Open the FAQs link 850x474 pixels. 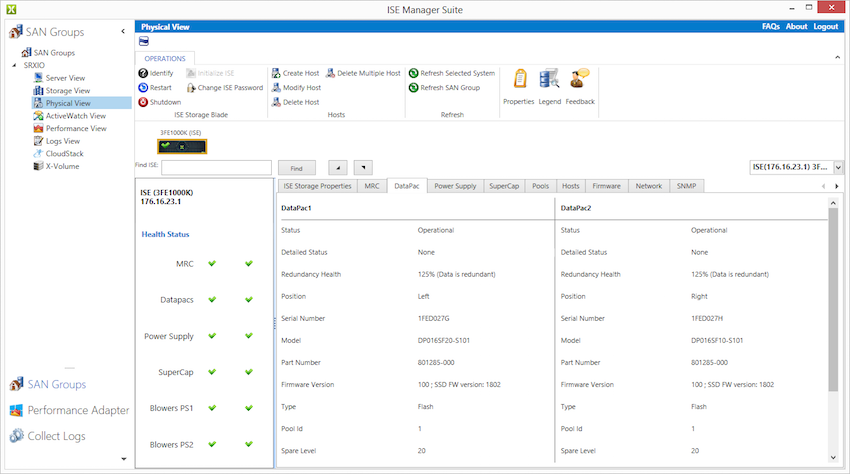click(x=771, y=27)
